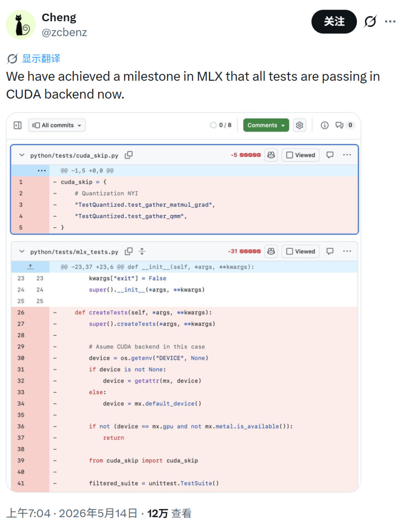Open more options for cuda_skip.py

point(347,155)
